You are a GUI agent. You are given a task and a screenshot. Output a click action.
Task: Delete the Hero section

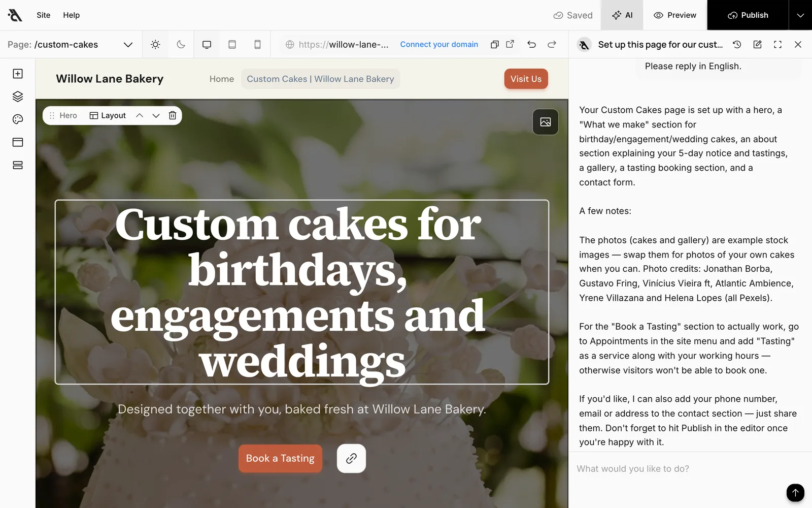tap(173, 116)
